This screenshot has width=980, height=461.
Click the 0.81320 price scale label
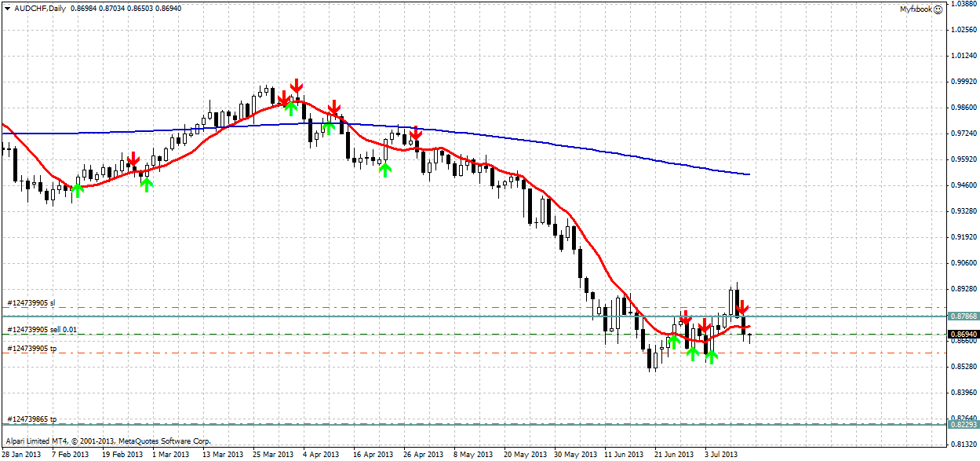[x=964, y=445]
